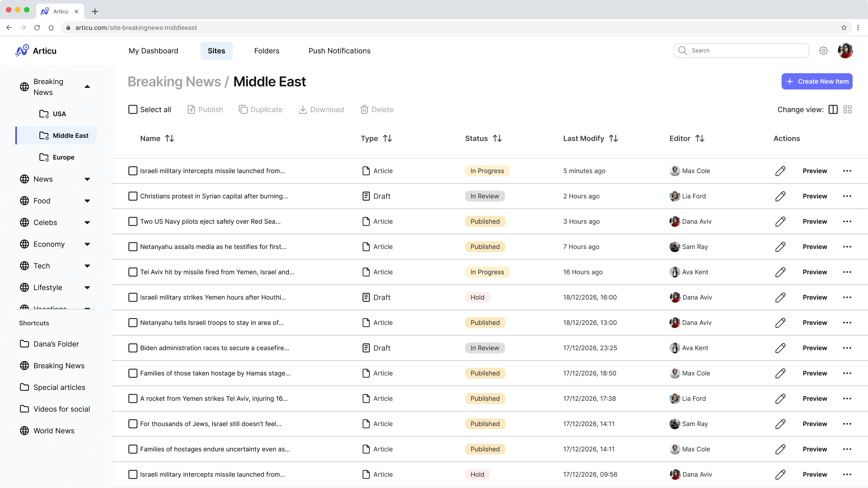Open the user profile avatar
This screenshot has height=488, width=868.
tap(845, 51)
